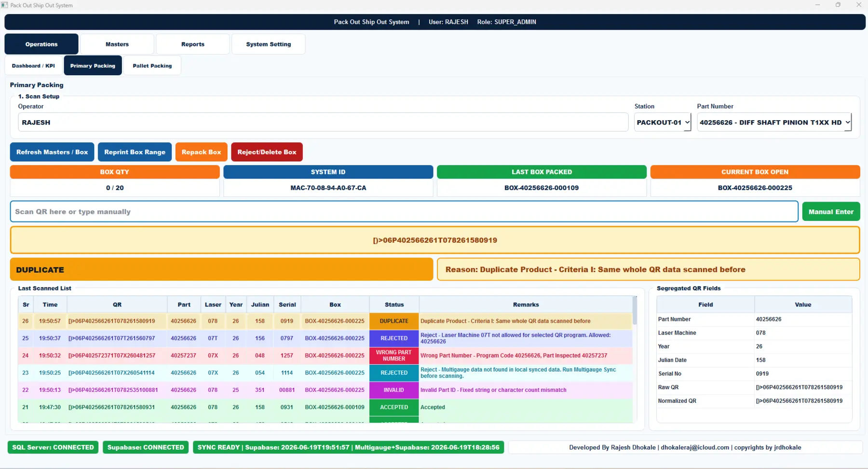This screenshot has height=469, width=868.
Task: Click the BOX QTY value 0 / 20
Action: (x=115, y=188)
